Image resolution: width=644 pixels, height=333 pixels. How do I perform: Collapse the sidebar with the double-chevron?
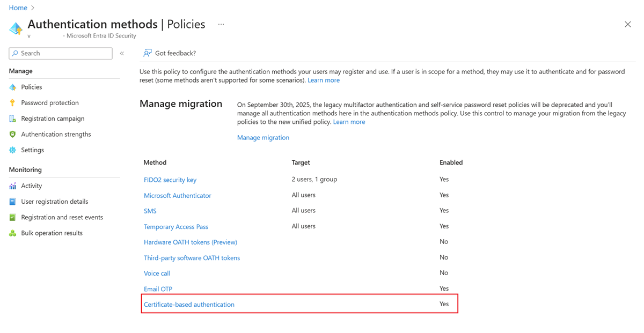122,54
